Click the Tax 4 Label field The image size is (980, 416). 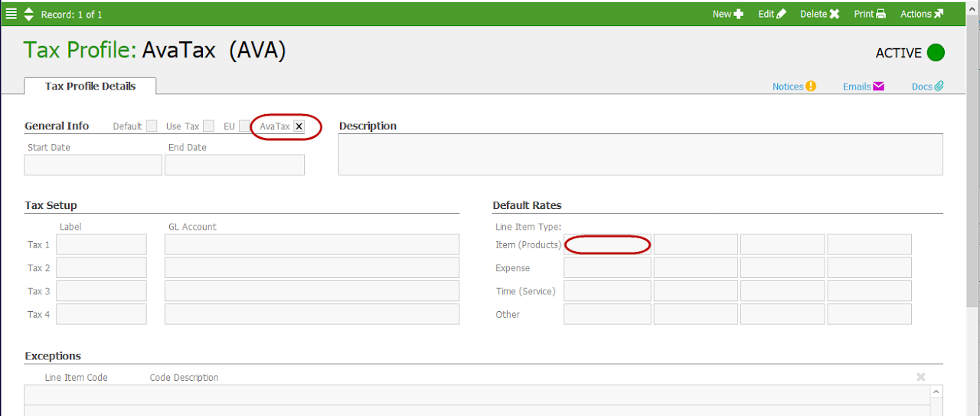(x=101, y=314)
